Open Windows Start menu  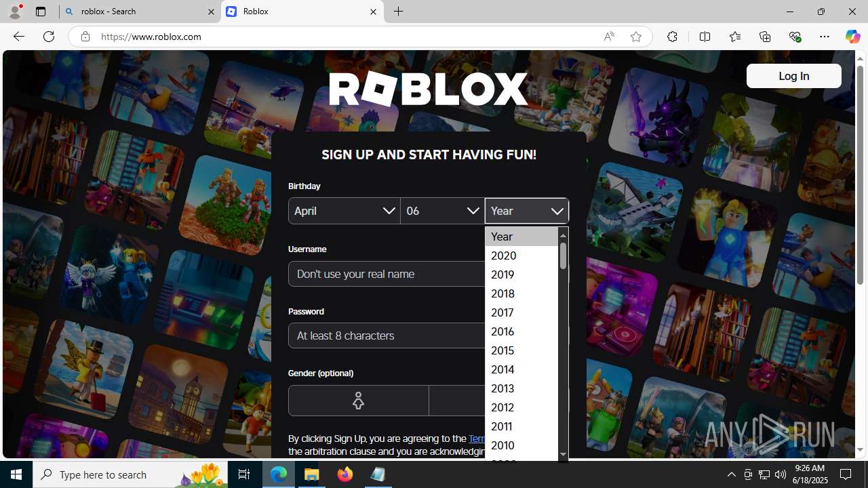(x=16, y=474)
